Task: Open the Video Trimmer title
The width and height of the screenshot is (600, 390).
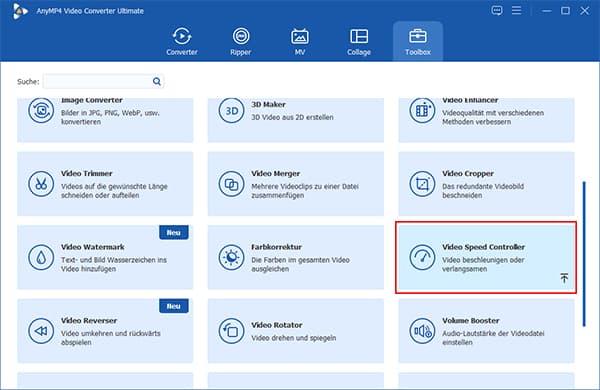Action: pos(86,173)
